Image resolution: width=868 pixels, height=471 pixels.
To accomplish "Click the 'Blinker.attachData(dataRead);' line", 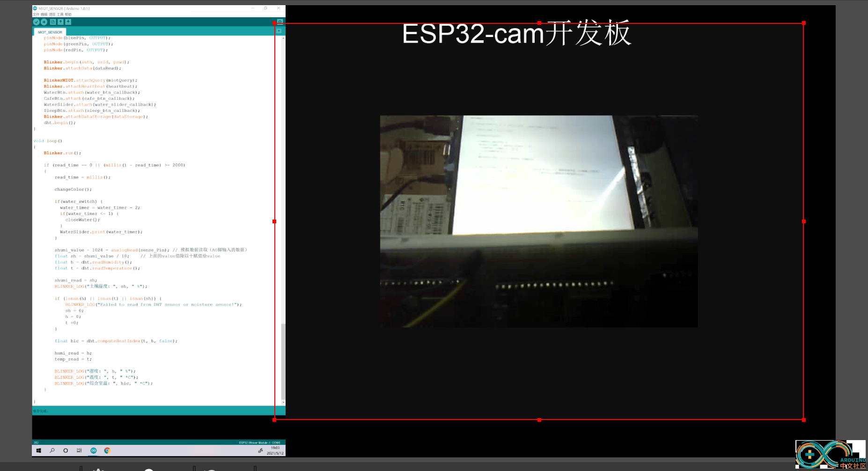I will click(x=82, y=68).
